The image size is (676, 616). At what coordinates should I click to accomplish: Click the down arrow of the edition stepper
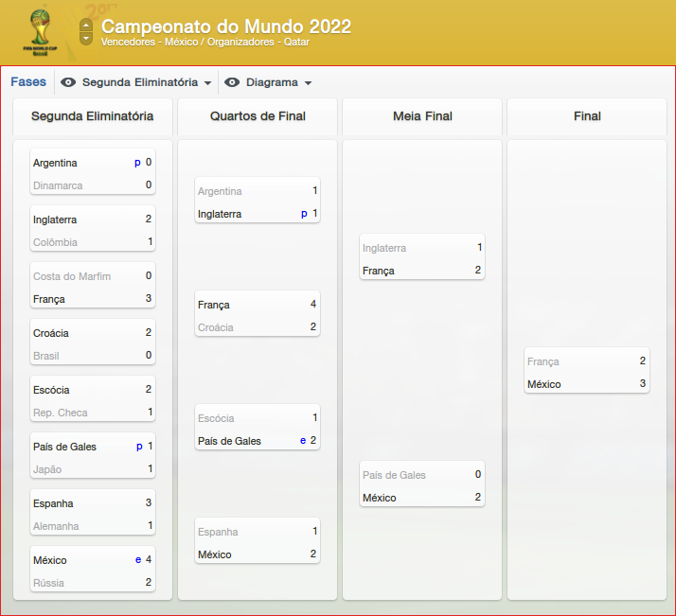coord(86,39)
